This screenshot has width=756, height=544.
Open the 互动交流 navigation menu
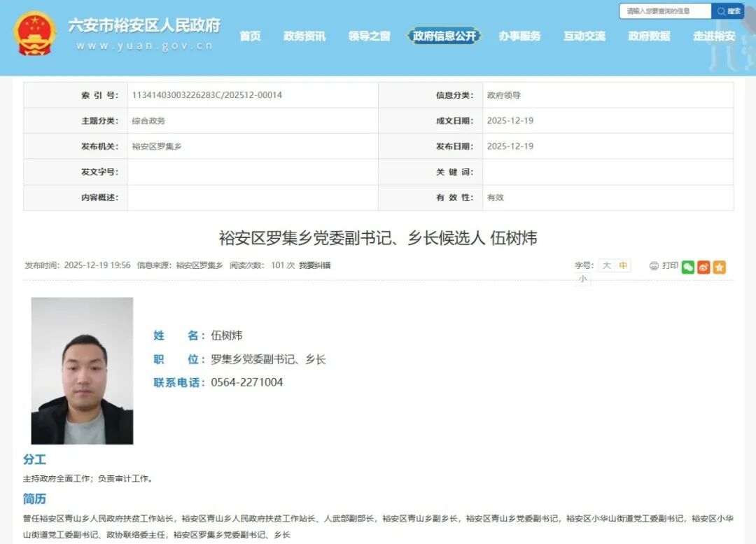pyautogui.click(x=584, y=36)
